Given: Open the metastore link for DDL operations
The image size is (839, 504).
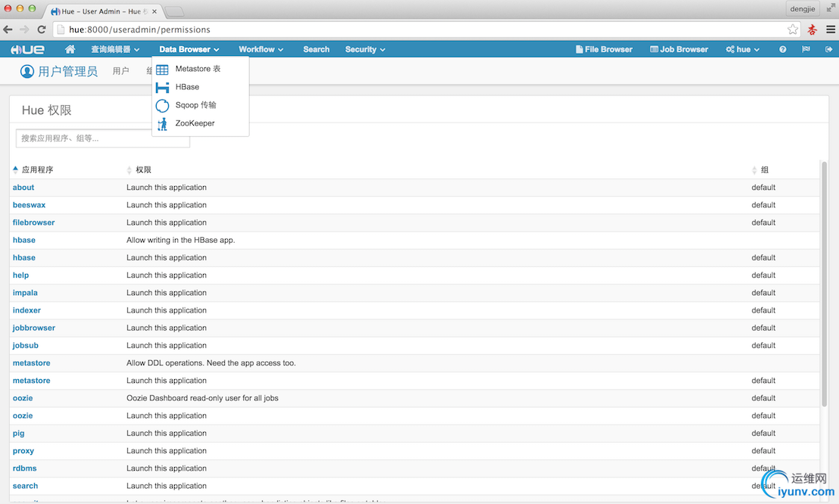Looking at the screenshot, I should click(x=32, y=363).
